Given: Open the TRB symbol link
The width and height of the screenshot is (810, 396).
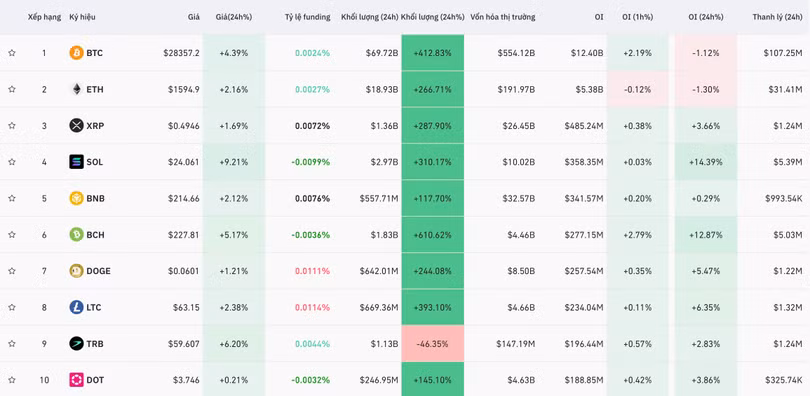Looking at the screenshot, I should pos(95,343).
